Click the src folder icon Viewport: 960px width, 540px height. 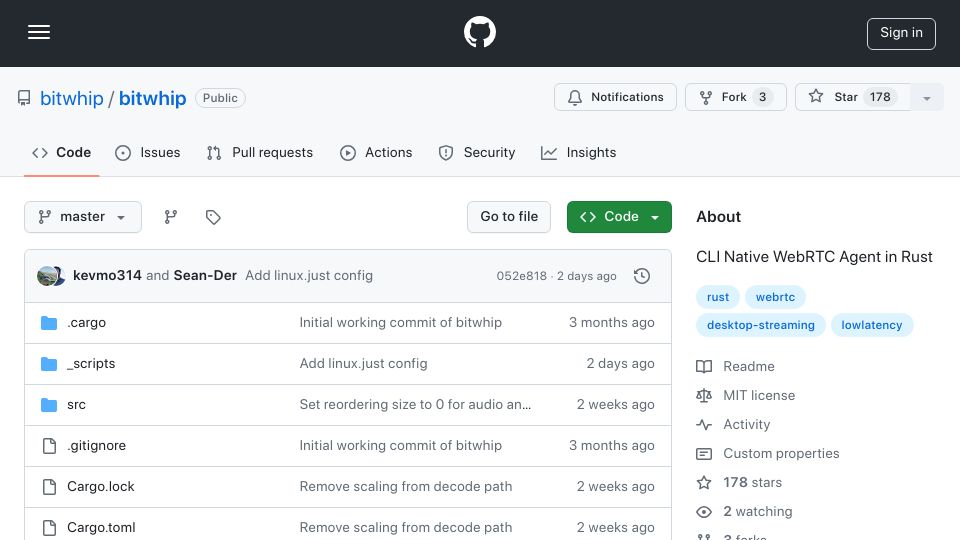coord(49,405)
